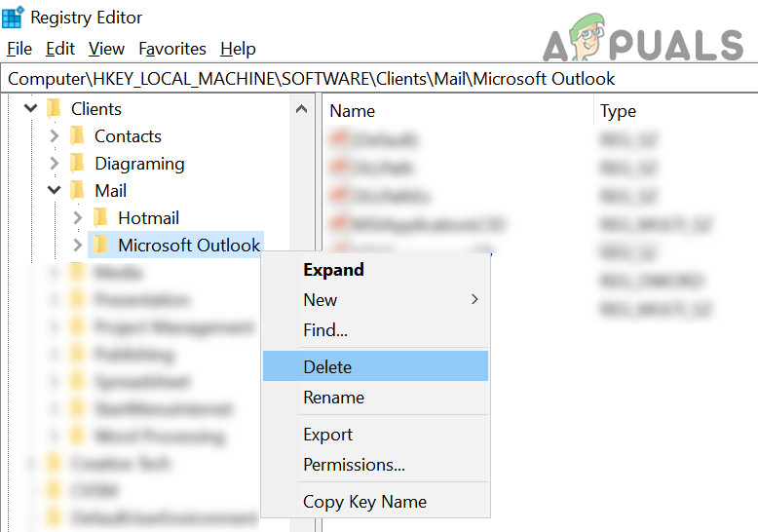The height and width of the screenshot is (532, 758).
Task: Select the Clients folder icon
Action: [54, 108]
